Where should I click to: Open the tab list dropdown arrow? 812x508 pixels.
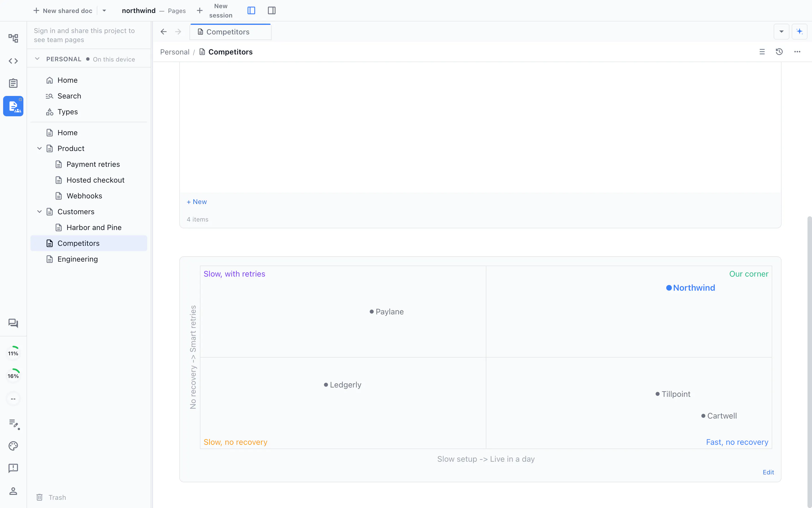click(x=782, y=32)
